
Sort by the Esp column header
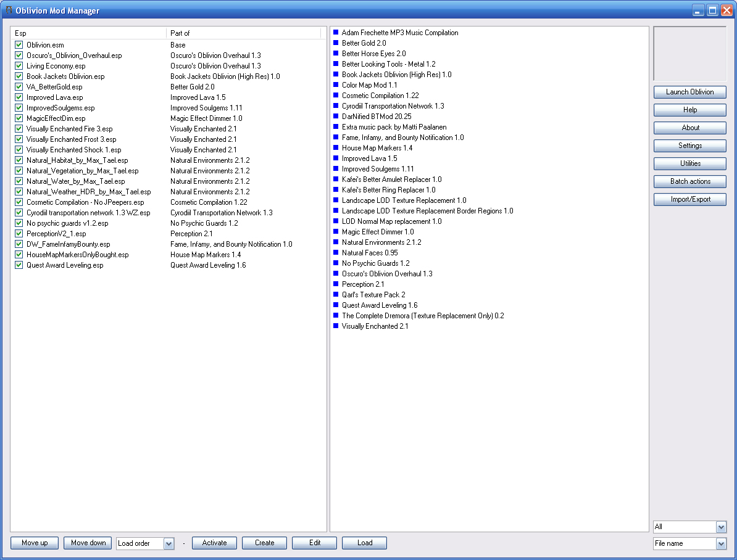coord(88,33)
